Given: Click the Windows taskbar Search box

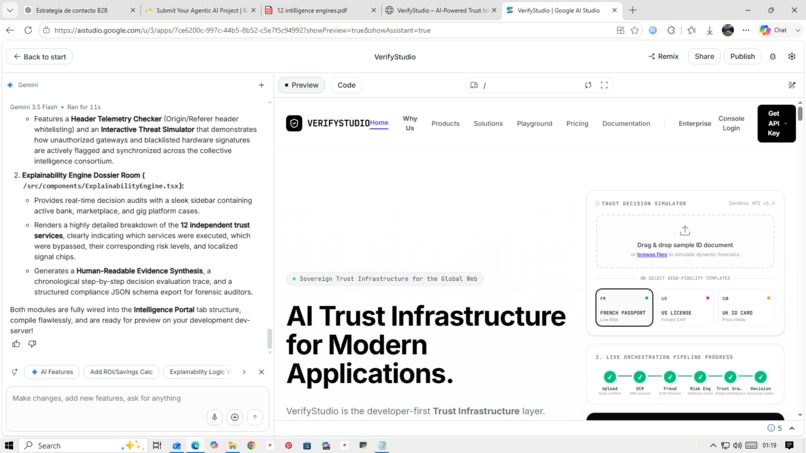Looking at the screenshot, I should point(82,445).
